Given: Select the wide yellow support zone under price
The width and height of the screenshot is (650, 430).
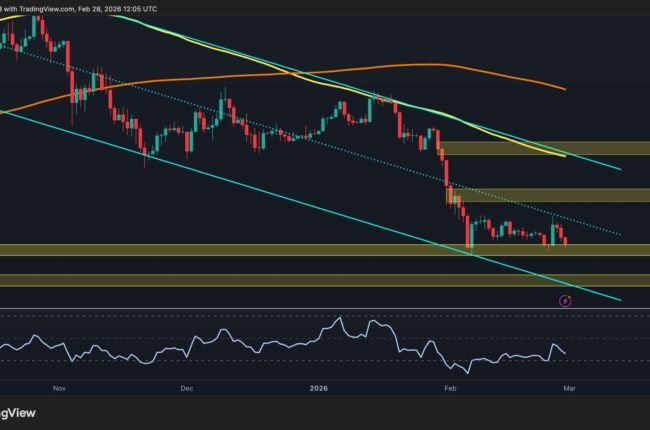Looking at the screenshot, I should pyautogui.click(x=300, y=249).
